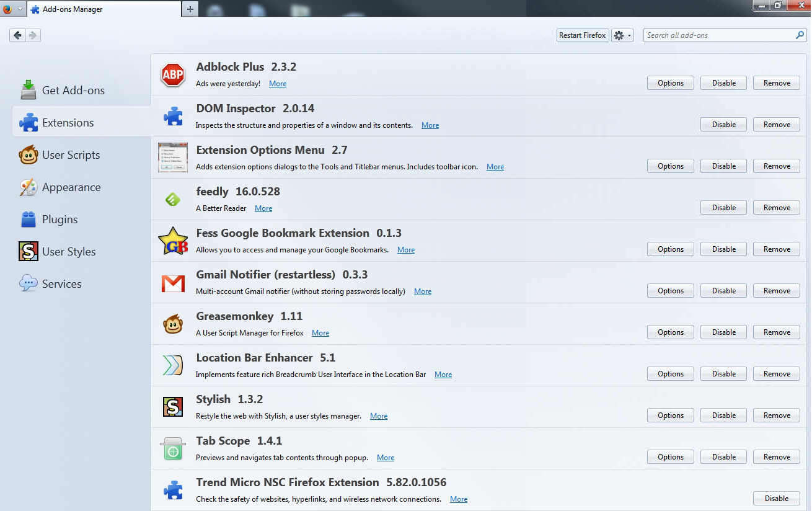Open the Services category

pyautogui.click(x=62, y=283)
